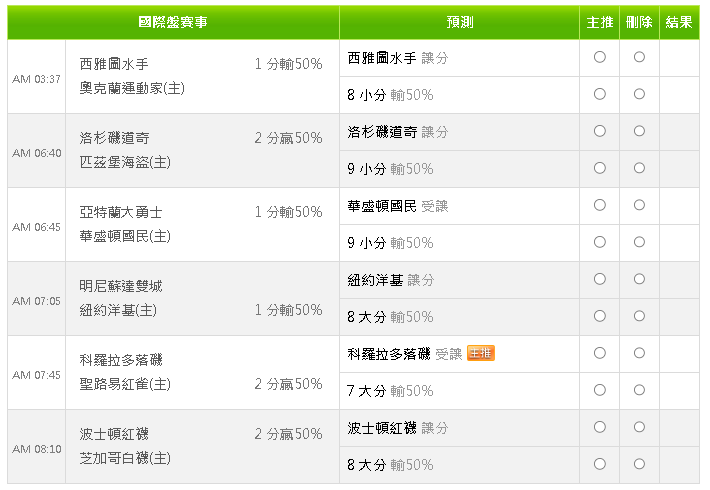Click team name 亞特蘭大勇士

[121, 212]
